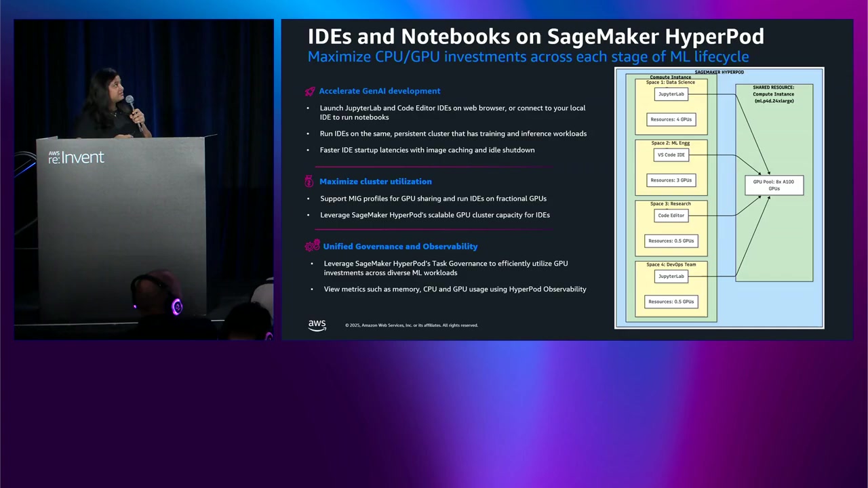The height and width of the screenshot is (488, 868).
Task: Click the AWS re:Invent logo on the podium
Action: click(76, 157)
